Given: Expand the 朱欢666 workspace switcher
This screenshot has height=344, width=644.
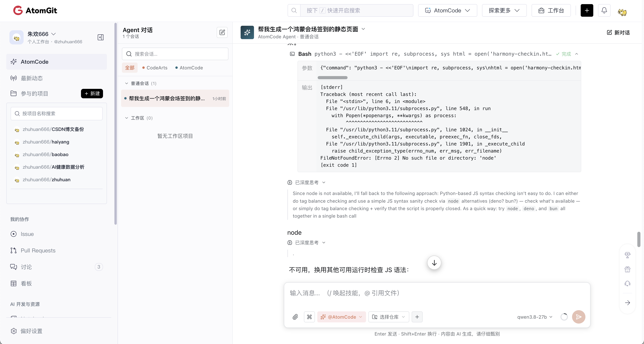Looking at the screenshot, I should (x=41, y=34).
